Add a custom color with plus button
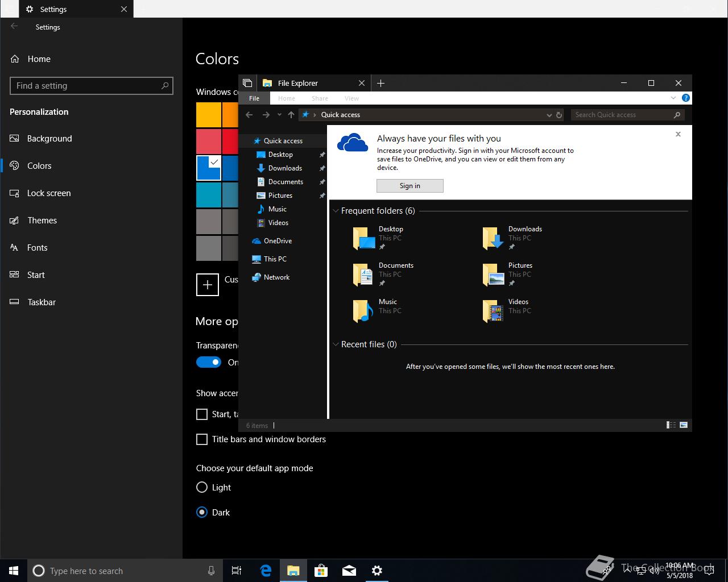The height and width of the screenshot is (582, 728). [x=208, y=285]
